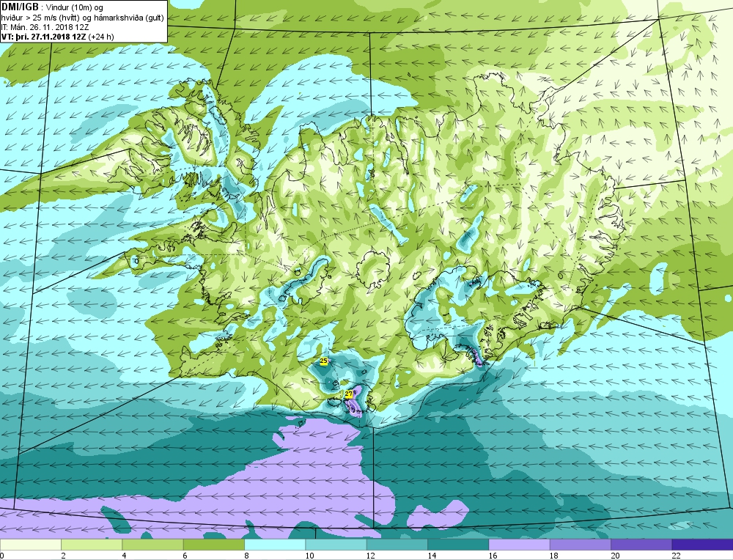Click the 20–22 m/s violet swatch
Image resolution: width=733 pixels, height=560 pixels.
[x=641, y=545]
